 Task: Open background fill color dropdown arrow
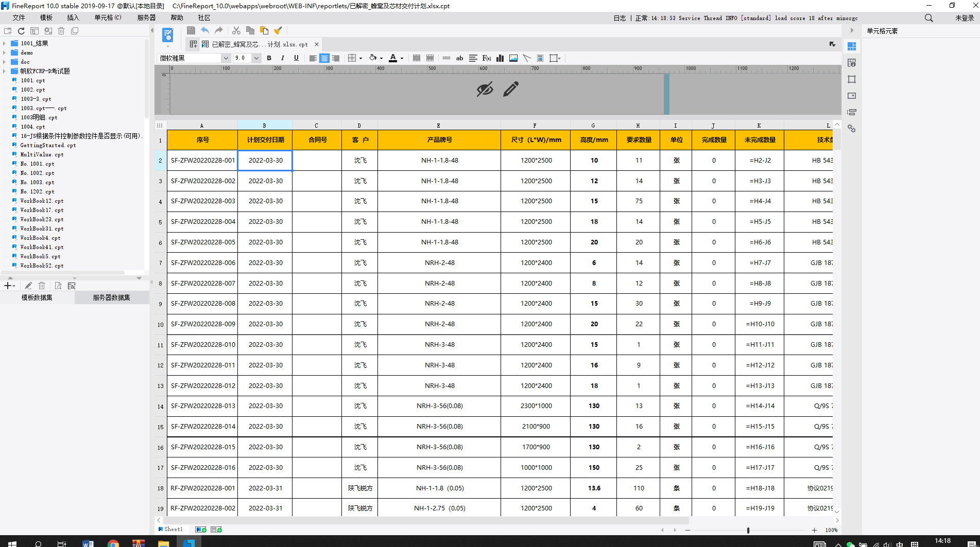point(381,59)
